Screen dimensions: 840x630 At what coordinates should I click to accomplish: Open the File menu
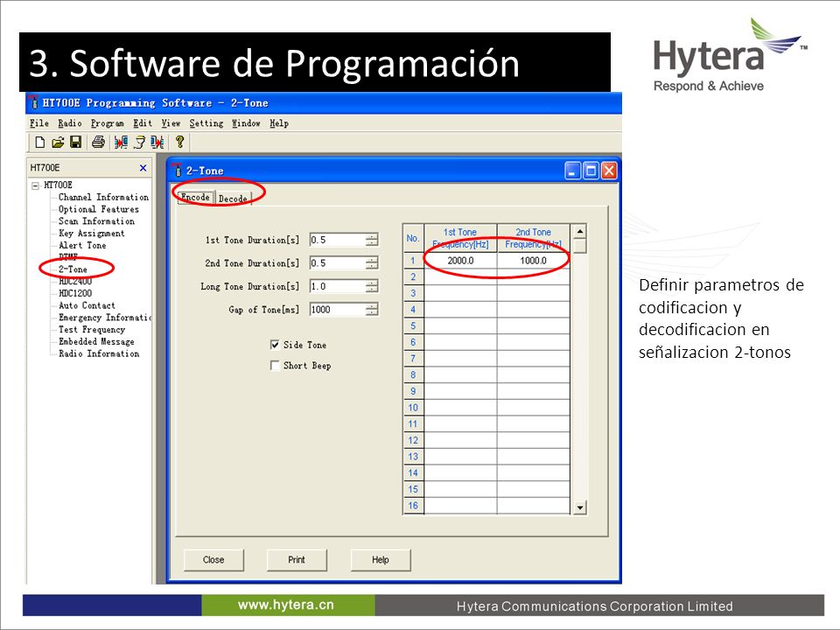39,123
